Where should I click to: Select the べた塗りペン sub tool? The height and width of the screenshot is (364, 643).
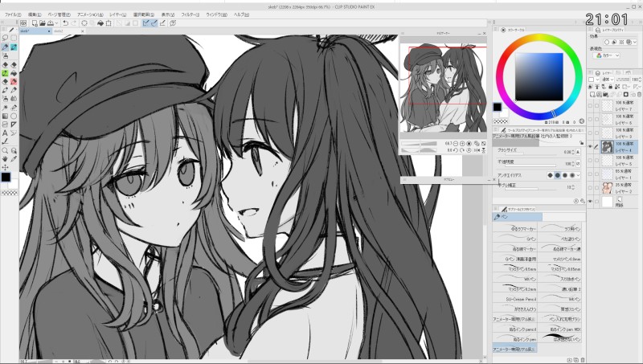559,237
